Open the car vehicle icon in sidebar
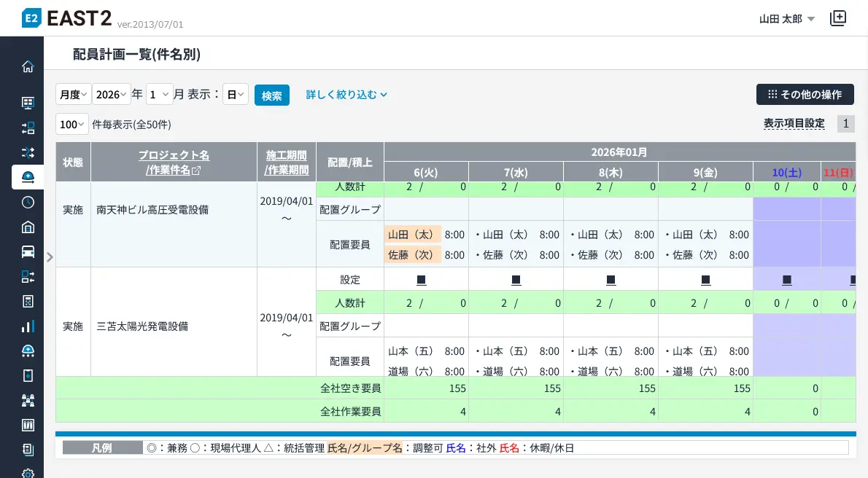 28,251
